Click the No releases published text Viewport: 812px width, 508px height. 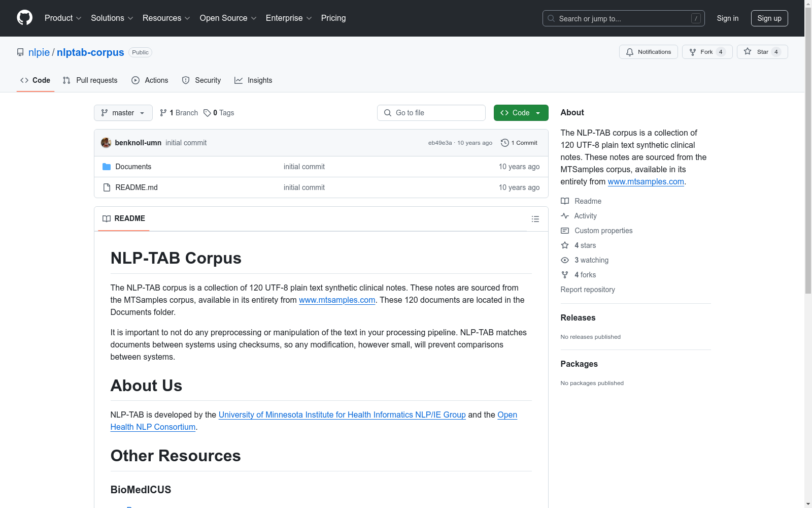[591, 337]
